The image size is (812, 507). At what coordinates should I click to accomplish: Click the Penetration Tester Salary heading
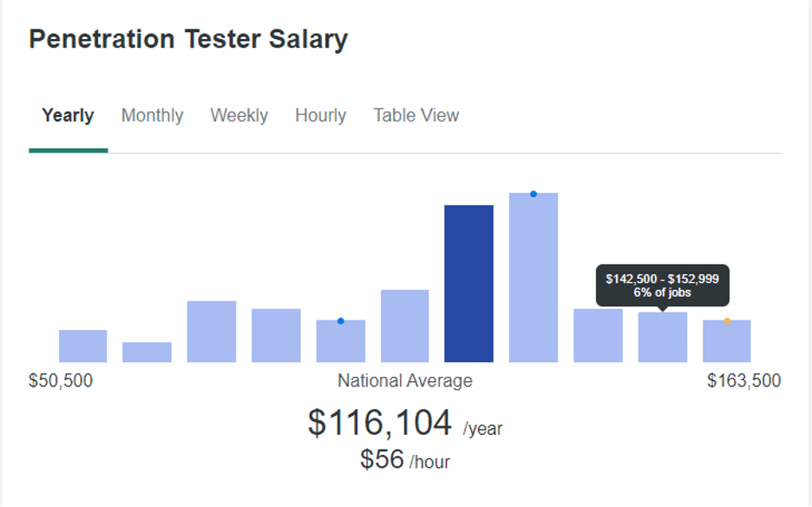point(188,39)
